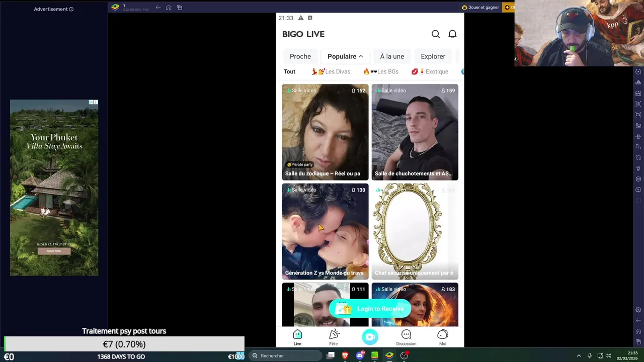The height and width of the screenshot is (362, 644).
Task: Click the recents icon at the sidebar bottom
Action: coord(638,342)
